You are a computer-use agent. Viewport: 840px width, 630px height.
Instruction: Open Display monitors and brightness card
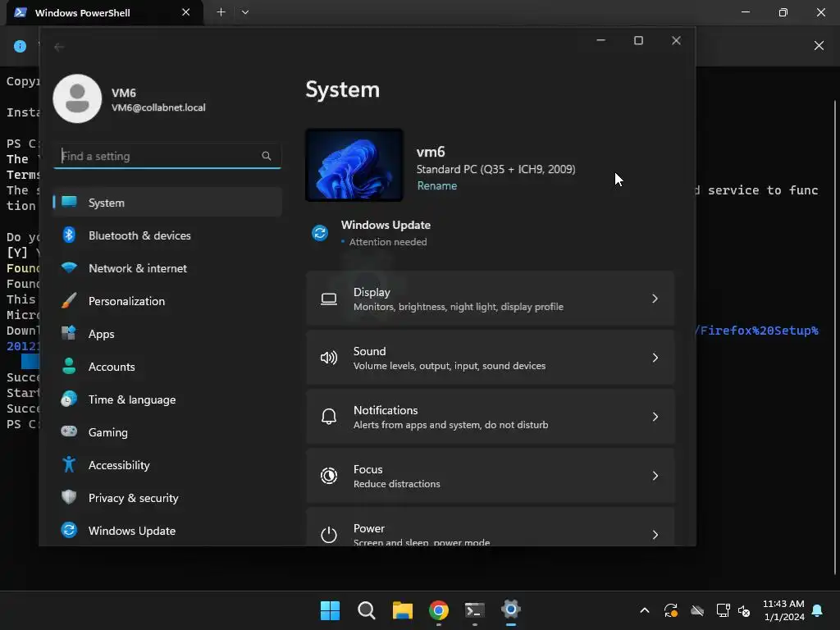pyautogui.click(x=491, y=299)
